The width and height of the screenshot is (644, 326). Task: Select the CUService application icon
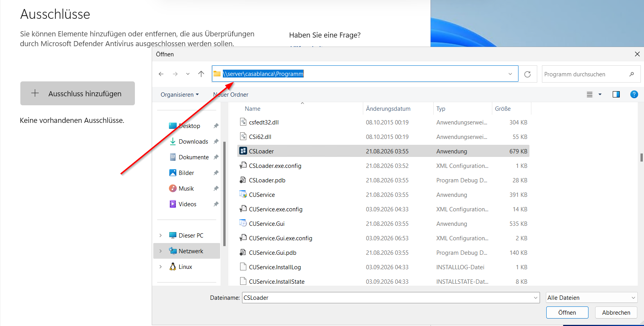click(x=243, y=195)
